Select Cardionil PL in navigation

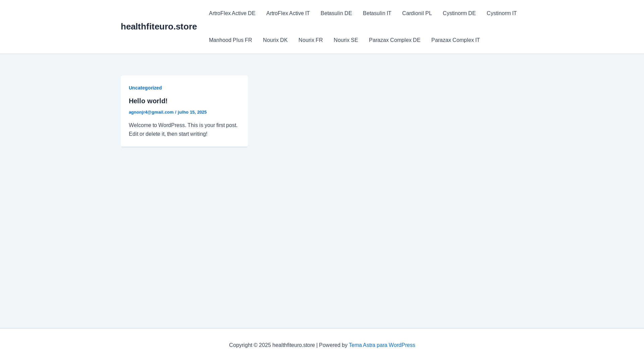[x=417, y=13]
